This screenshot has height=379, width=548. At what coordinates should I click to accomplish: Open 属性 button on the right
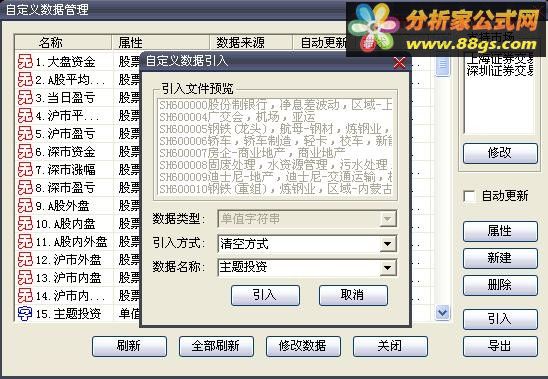[x=500, y=231]
